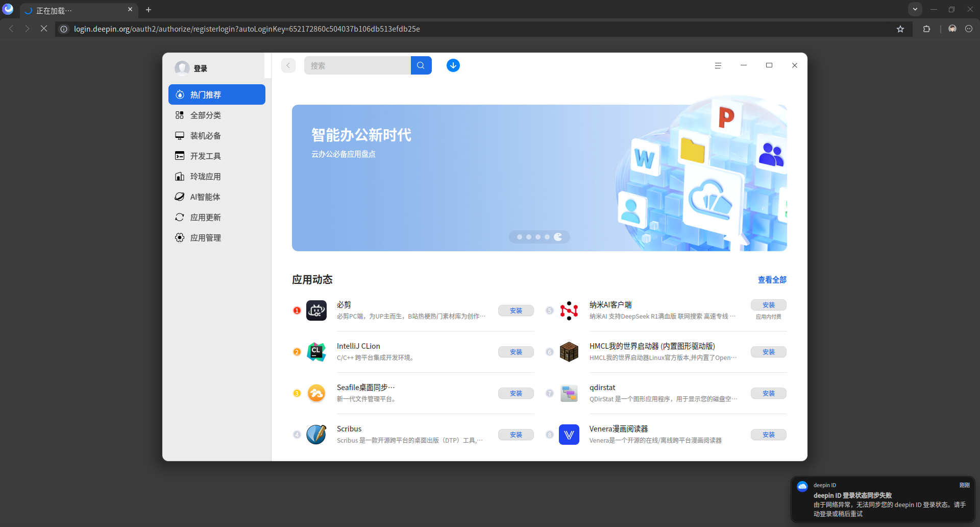Open the browser extensions puzzle icon
980x527 pixels.
click(926, 29)
